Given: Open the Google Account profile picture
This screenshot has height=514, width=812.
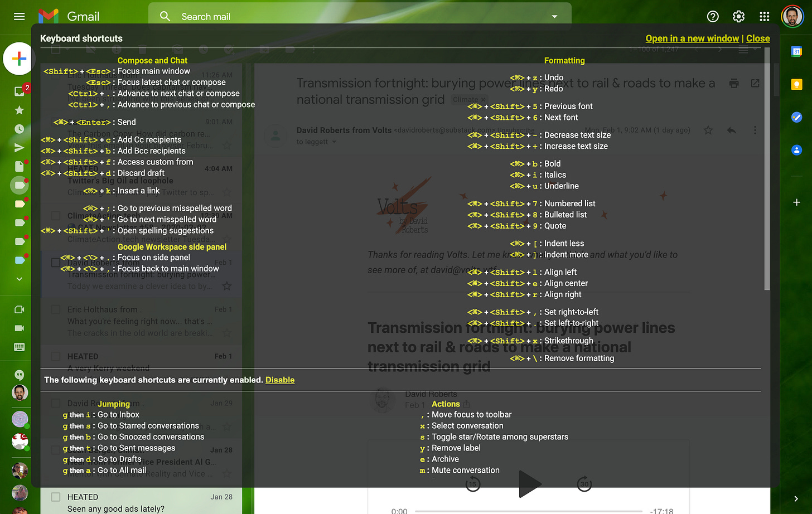Looking at the screenshot, I should click(792, 17).
